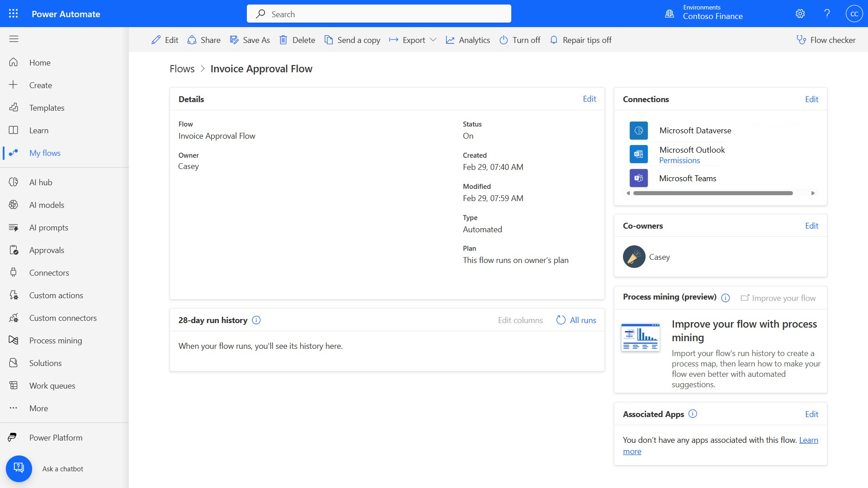The image size is (868, 488).
Task: Type a query in the Search box
Action: pyautogui.click(x=379, y=14)
